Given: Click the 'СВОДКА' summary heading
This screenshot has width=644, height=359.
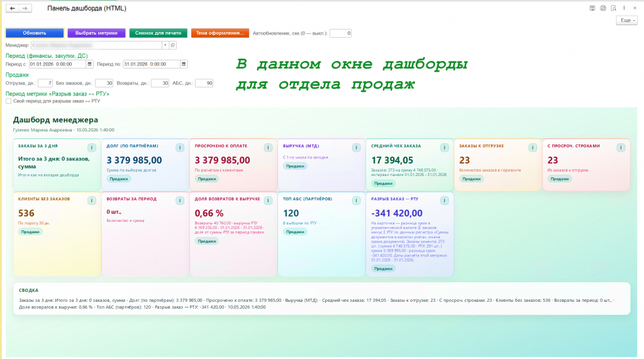Looking at the screenshot, I should coord(29,290).
